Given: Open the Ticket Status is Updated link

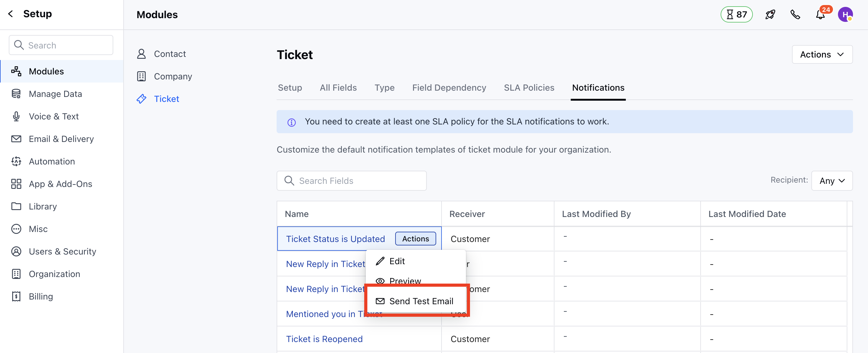Looking at the screenshot, I should (x=335, y=239).
